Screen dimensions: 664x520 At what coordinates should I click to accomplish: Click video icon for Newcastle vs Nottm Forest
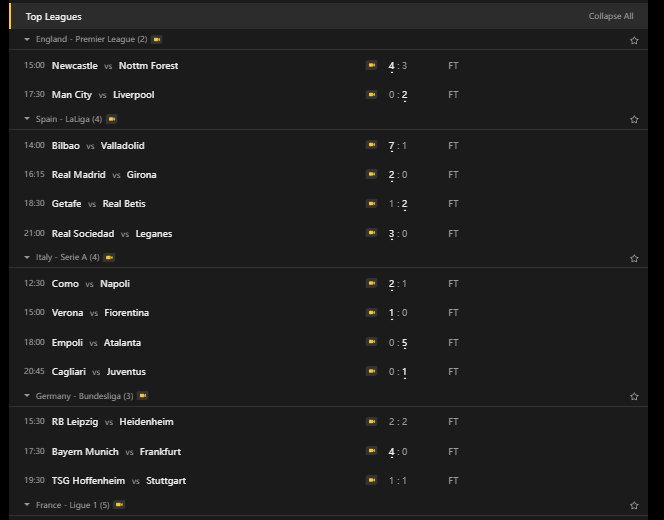tap(371, 66)
